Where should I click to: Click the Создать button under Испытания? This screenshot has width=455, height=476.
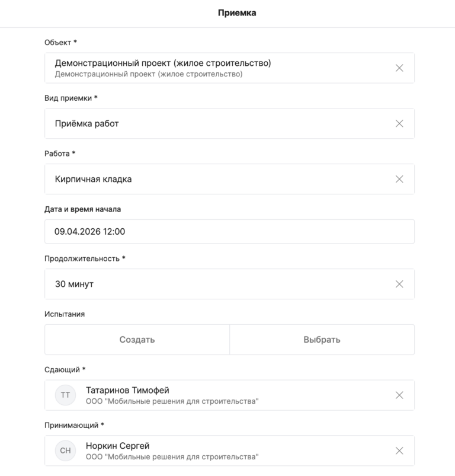coord(137,340)
